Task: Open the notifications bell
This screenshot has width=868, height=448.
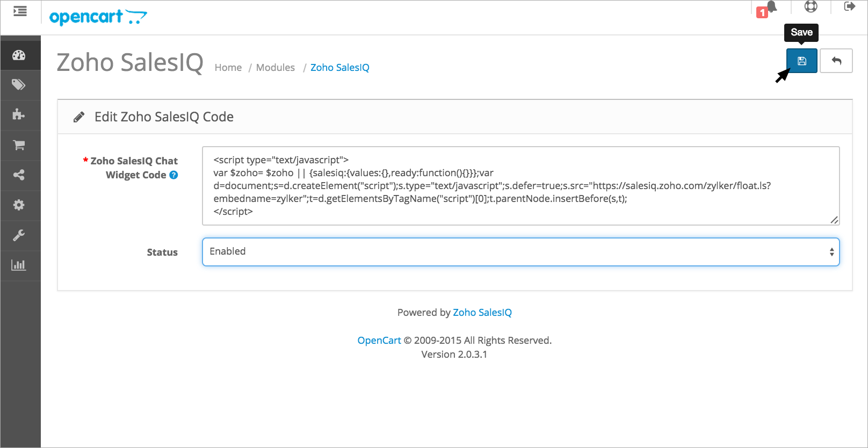Action: (772, 6)
